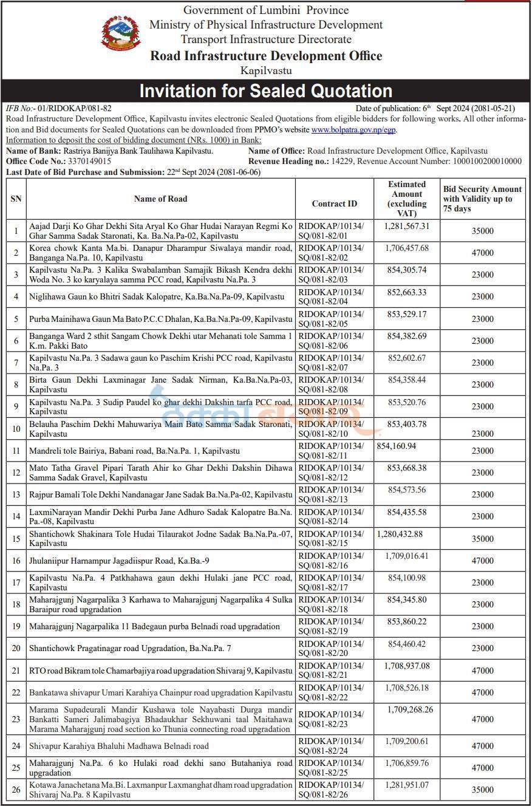Click 'Bankatawa shivapur Umari Karahiya Chainpur' entry
Viewport: 532px width, 806px height.
[x=160, y=692]
